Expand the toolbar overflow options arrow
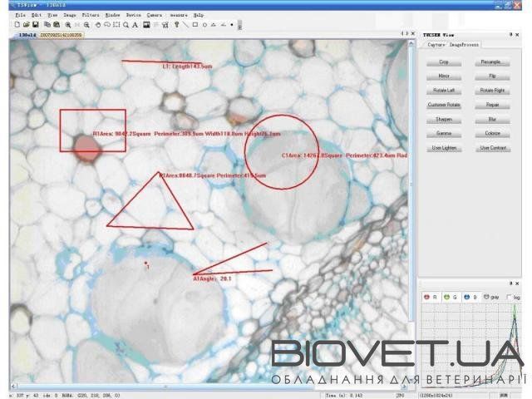Image resolution: width=532 pixels, height=399 pixels. click(239, 26)
